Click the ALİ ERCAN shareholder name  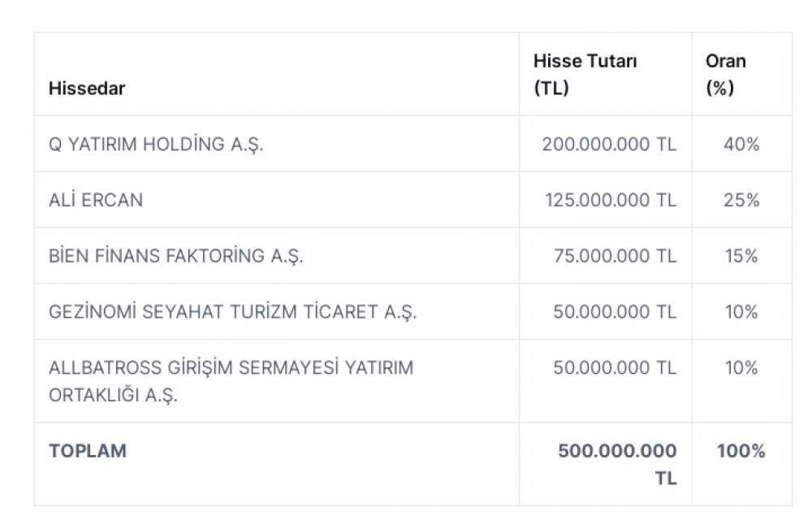tap(96, 200)
